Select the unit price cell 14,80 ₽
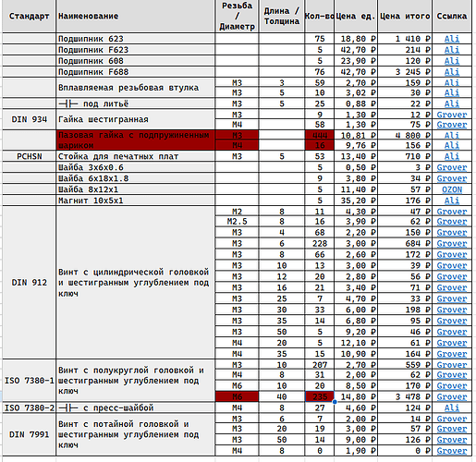 356,396
